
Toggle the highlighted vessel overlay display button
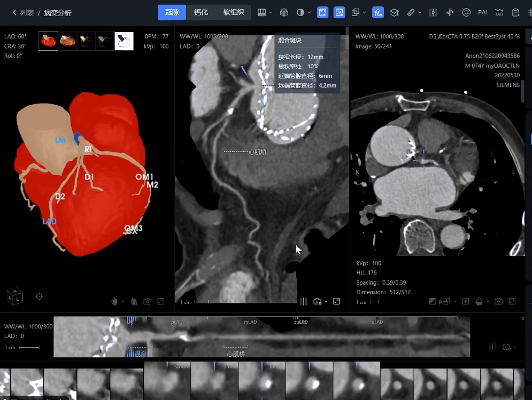coord(378,12)
